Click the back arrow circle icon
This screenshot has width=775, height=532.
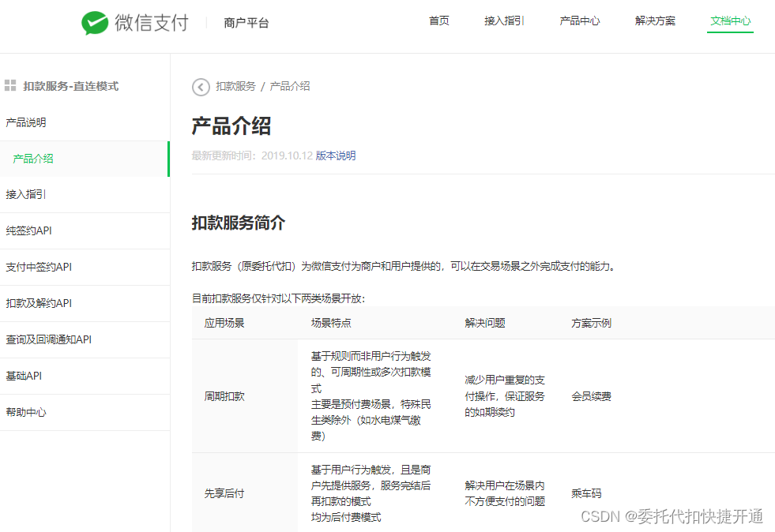[x=201, y=87]
